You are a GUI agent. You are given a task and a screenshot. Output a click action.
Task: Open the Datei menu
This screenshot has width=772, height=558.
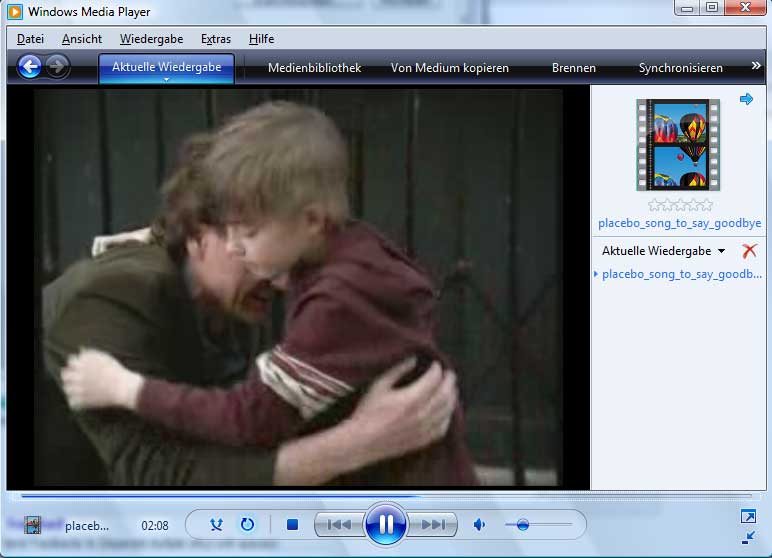(x=31, y=39)
